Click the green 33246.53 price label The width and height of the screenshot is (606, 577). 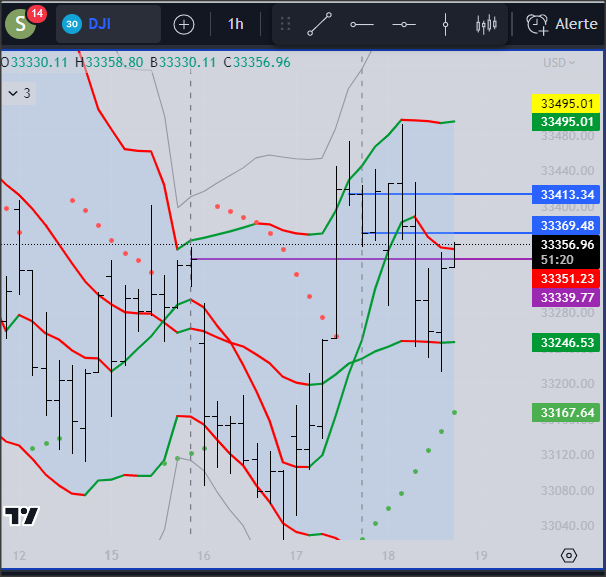[566, 342]
